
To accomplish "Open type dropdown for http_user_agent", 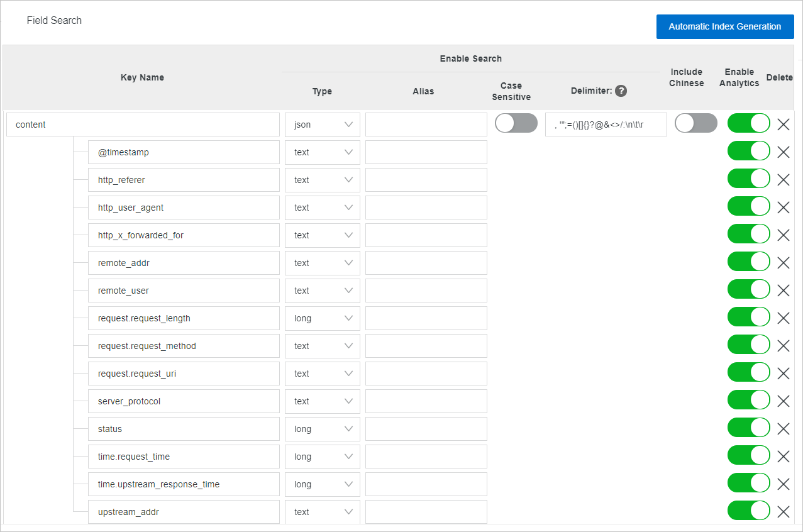I will point(323,208).
